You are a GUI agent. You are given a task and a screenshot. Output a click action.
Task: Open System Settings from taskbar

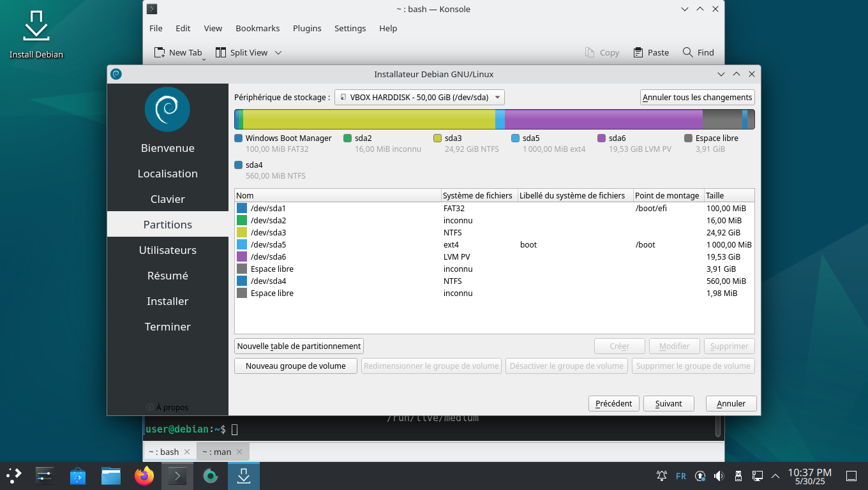(45, 475)
